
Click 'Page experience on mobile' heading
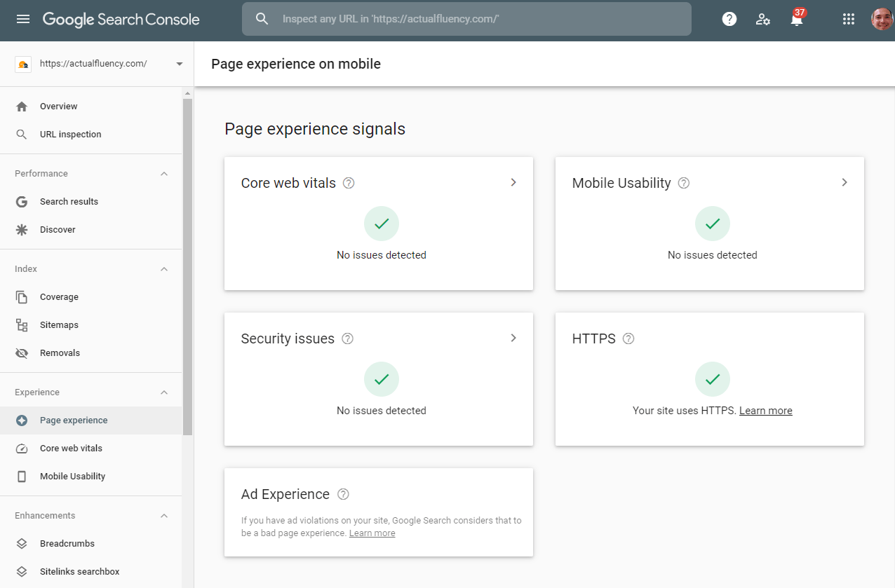pyautogui.click(x=296, y=64)
